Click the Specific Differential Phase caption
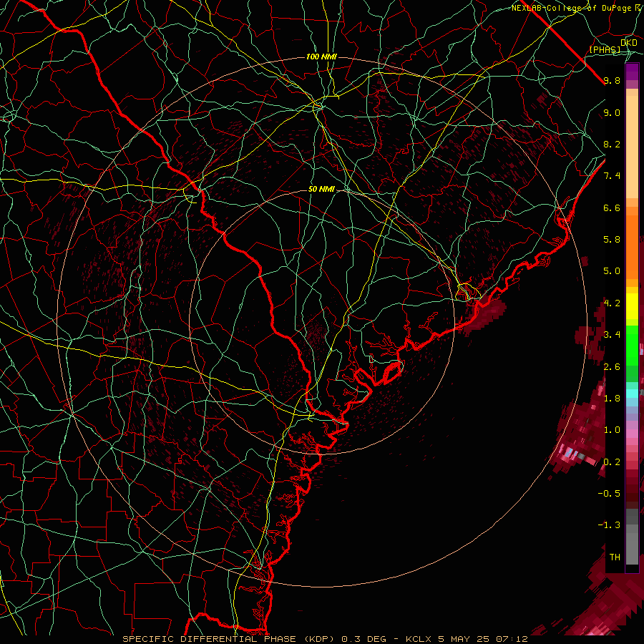 pos(326,639)
